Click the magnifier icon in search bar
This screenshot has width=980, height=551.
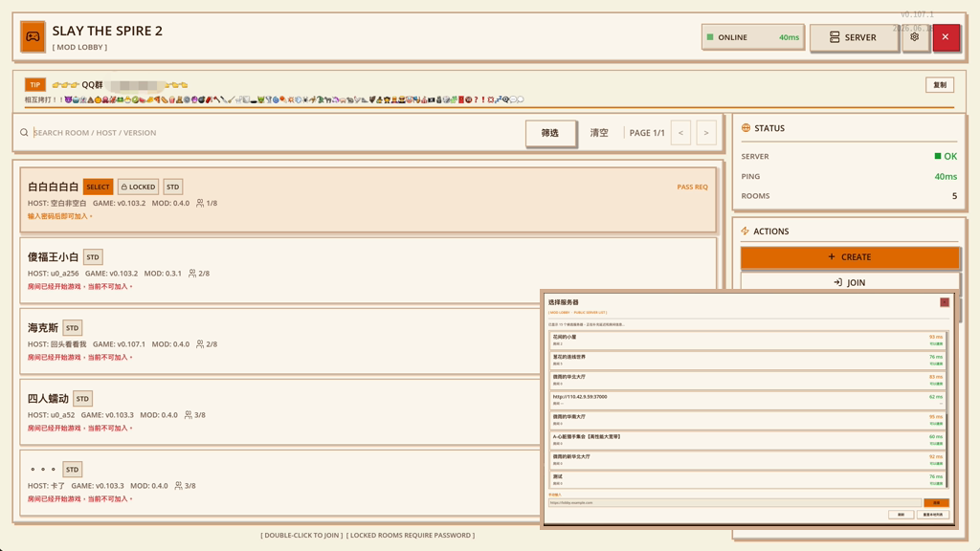coord(24,132)
